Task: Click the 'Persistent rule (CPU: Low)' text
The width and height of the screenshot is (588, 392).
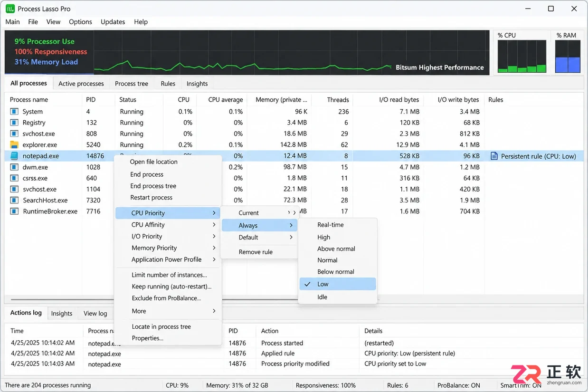Action: click(x=539, y=156)
